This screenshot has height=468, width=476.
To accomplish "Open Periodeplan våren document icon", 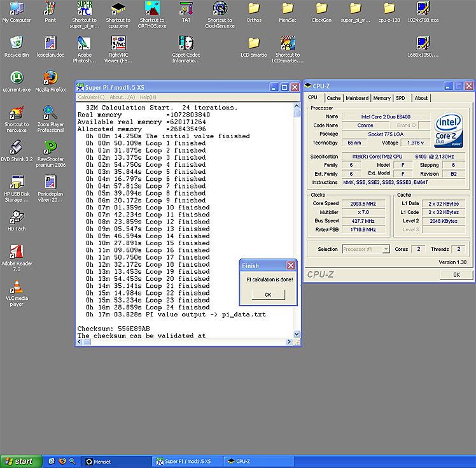I will 50,188.
